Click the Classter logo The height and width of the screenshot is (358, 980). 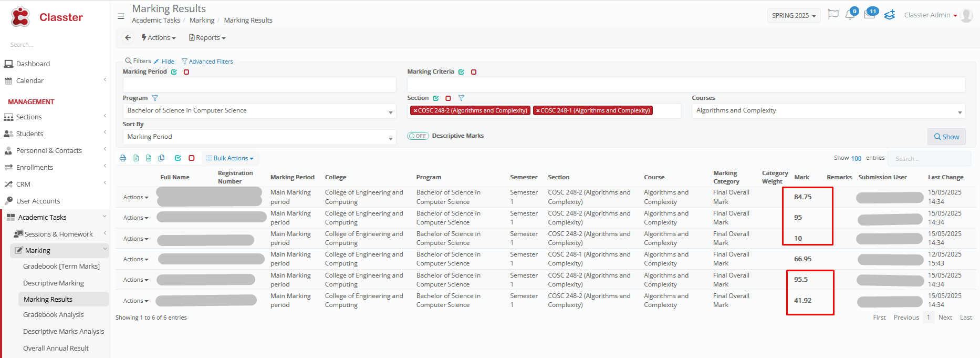47,17
